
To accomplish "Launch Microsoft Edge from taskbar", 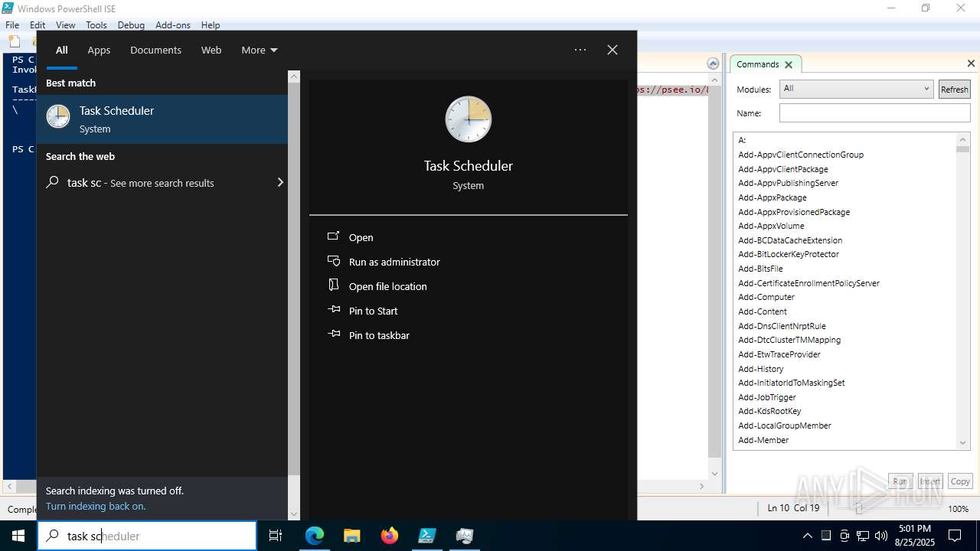I will point(315,536).
